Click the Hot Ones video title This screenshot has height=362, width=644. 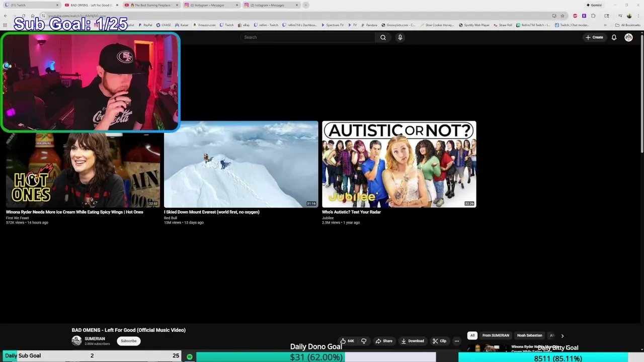click(74, 212)
